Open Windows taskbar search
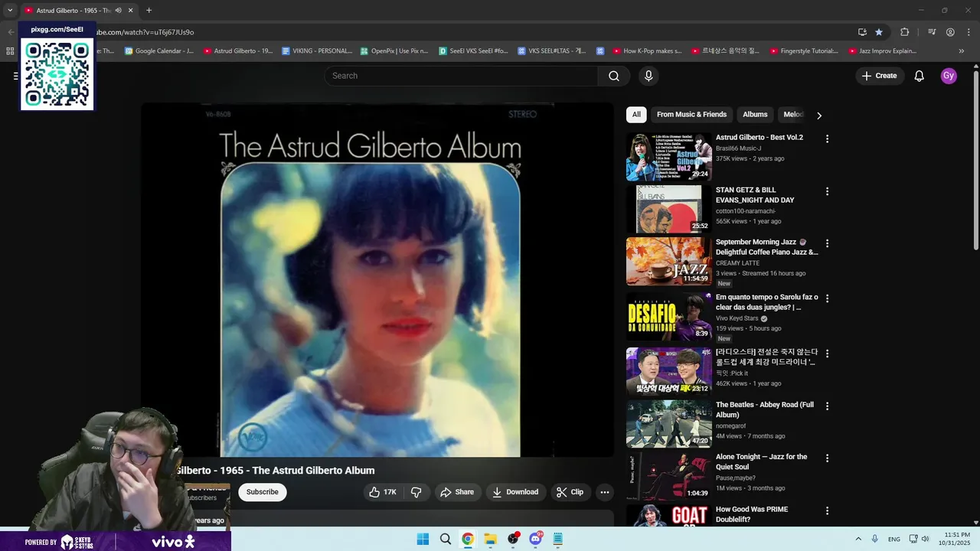This screenshot has width=980, height=551. [x=446, y=539]
